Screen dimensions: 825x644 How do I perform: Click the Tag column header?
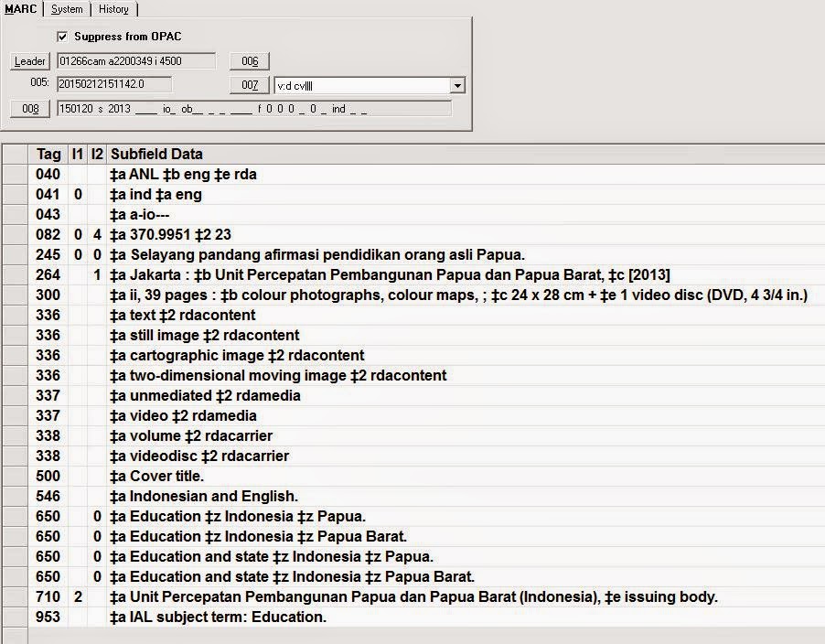click(48, 154)
